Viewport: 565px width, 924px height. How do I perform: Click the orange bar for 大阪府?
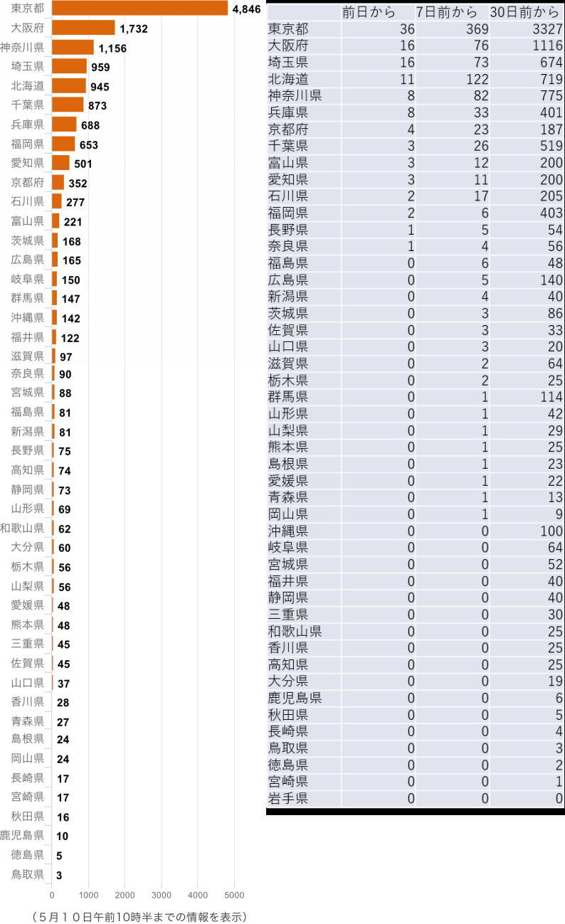click(83, 28)
